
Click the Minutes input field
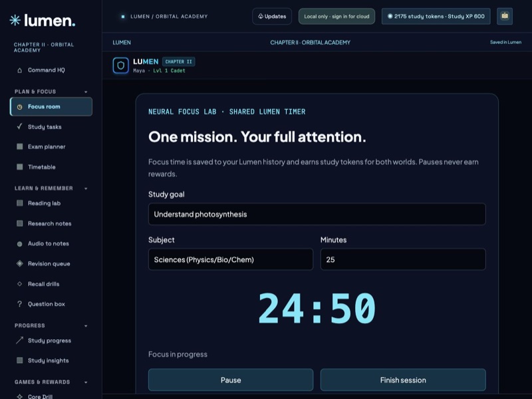click(x=403, y=259)
